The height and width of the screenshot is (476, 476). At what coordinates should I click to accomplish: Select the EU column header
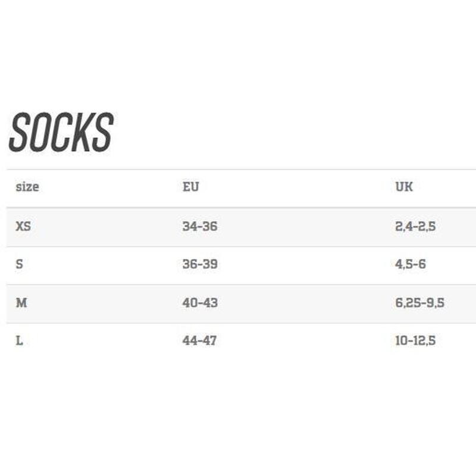point(190,187)
